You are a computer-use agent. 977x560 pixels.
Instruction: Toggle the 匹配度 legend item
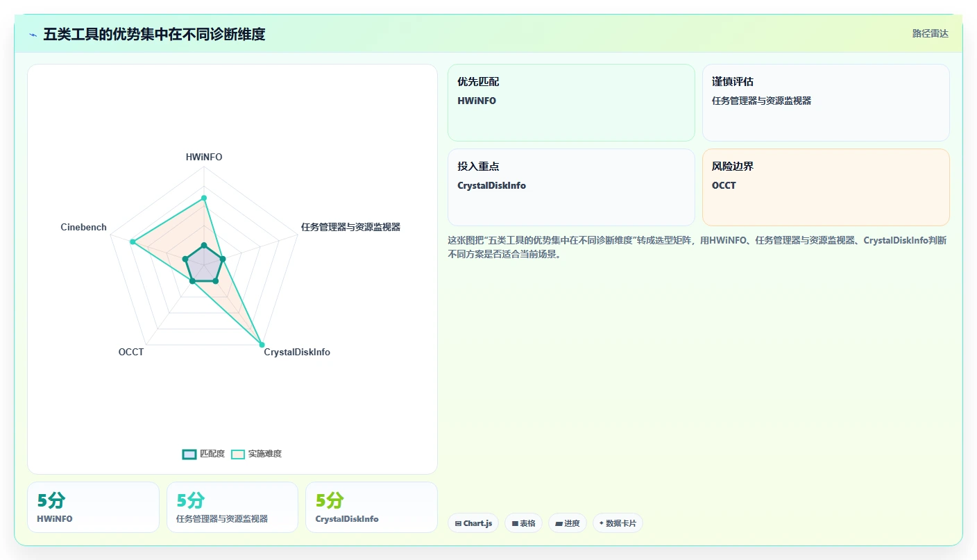pyautogui.click(x=203, y=454)
